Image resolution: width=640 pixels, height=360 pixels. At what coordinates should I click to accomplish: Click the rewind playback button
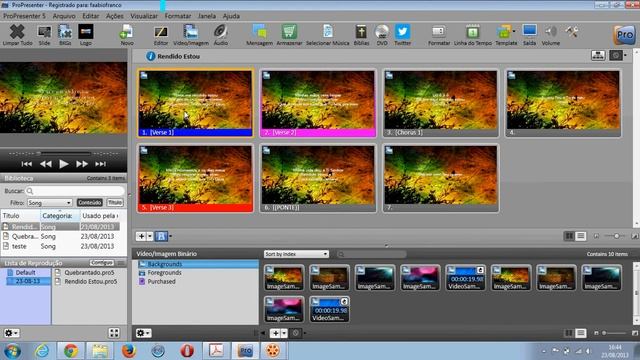point(46,164)
